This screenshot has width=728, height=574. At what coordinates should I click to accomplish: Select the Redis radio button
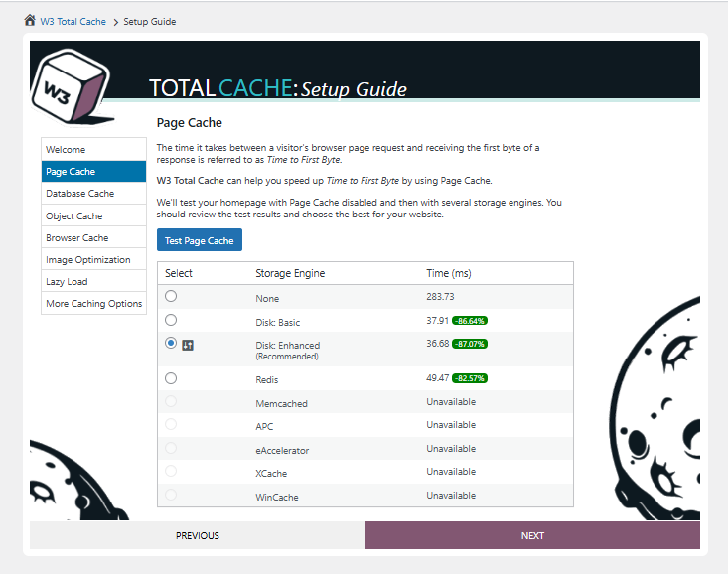[x=171, y=378]
